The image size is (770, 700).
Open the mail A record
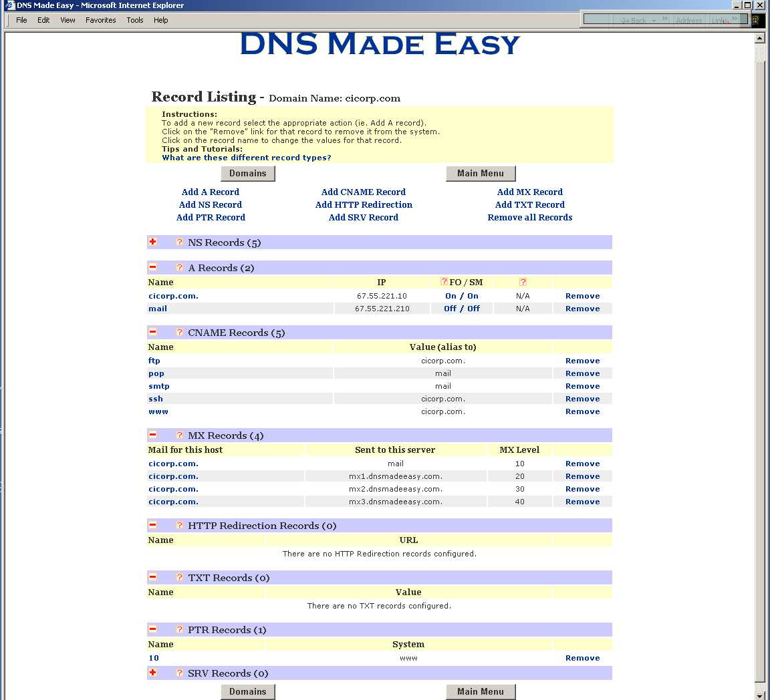[x=158, y=309]
